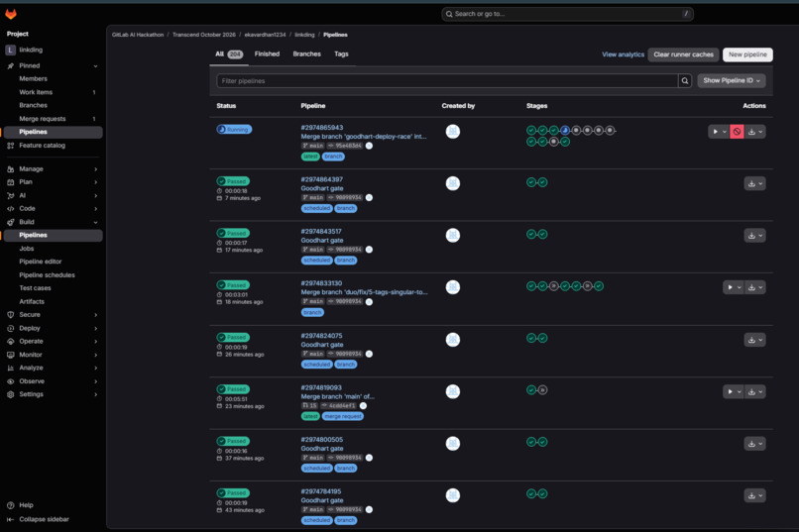Viewport: 799px width, 532px height.
Task: Select the All pipelines tab
Action: coord(229,54)
